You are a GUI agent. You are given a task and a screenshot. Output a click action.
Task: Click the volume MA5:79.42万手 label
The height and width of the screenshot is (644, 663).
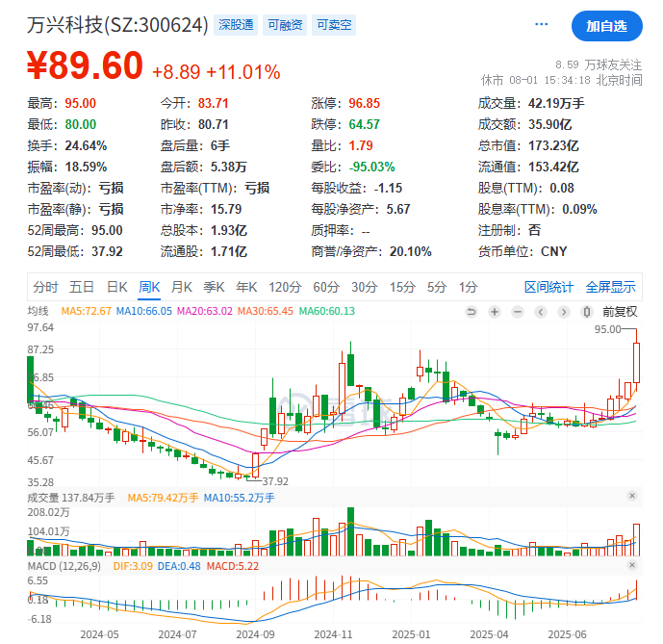[164, 498]
